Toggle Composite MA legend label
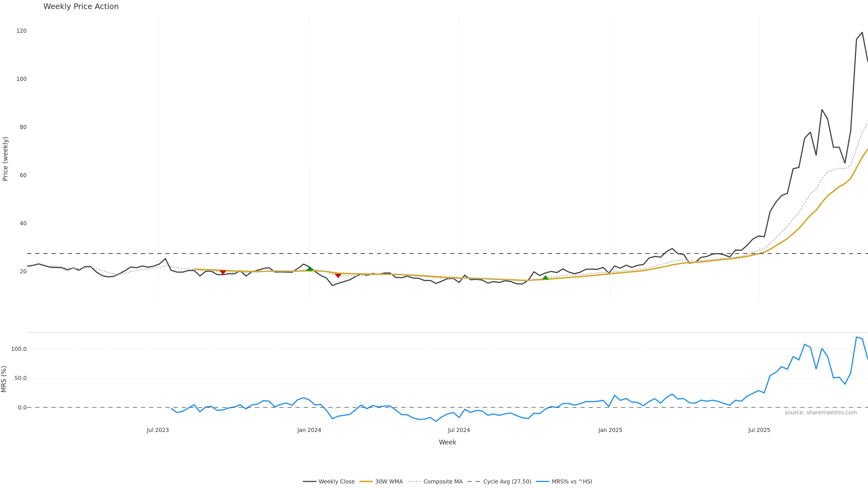Screen dimensions: 868x488 (443, 482)
